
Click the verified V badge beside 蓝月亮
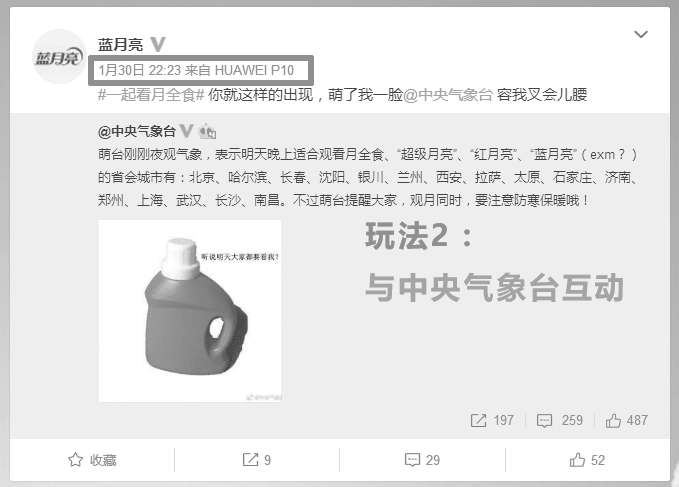158,44
